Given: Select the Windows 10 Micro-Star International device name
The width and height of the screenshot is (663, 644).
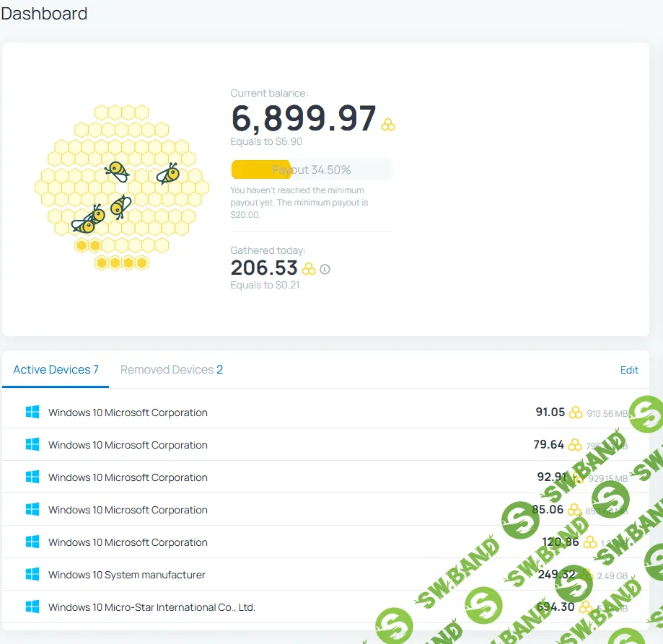Looking at the screenshot, I should tap(152, 607).
